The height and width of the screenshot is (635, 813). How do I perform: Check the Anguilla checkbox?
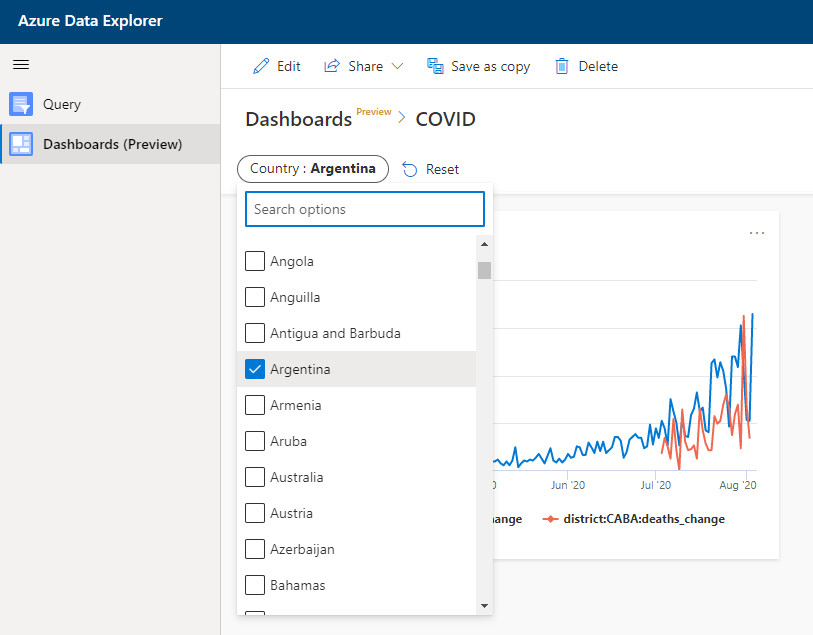[x=255, y=297]
